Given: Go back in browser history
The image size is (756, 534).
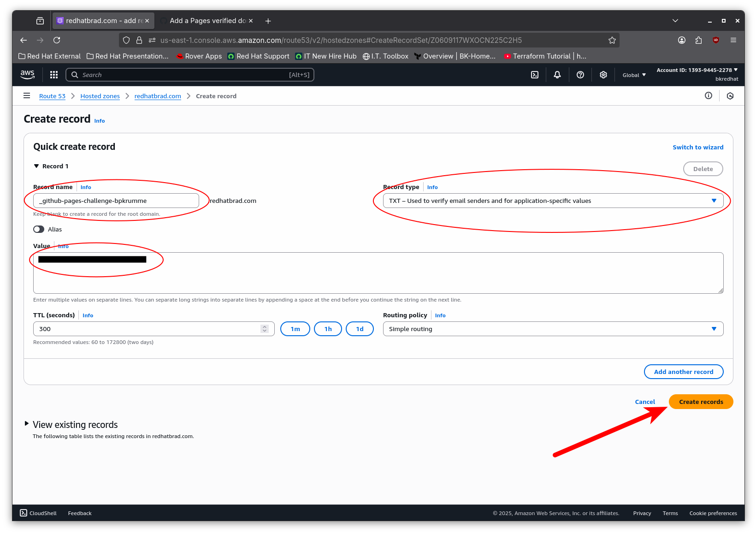Looking at the screenshot, I should 24,40.
